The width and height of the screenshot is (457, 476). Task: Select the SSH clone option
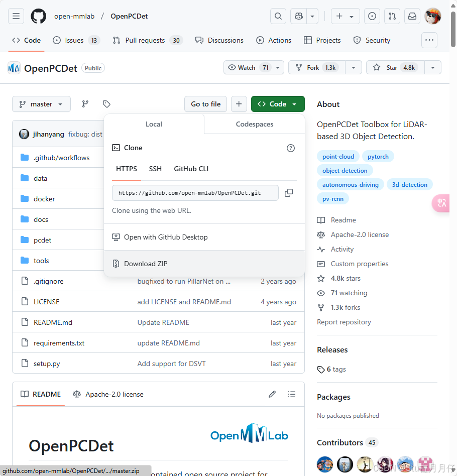[x=155, y=169]
